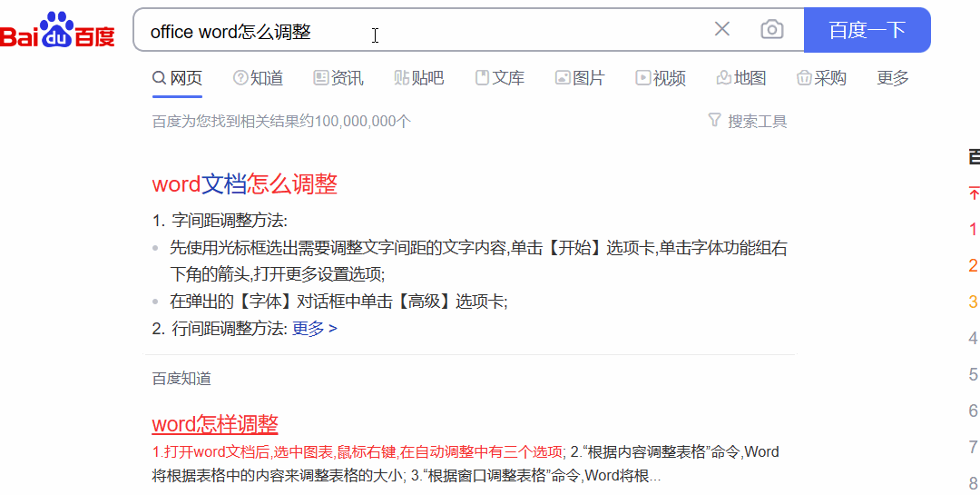Open the 文库 tab
Image resolution: width=980 pixels, height=495 pixels.
(499, 78)
